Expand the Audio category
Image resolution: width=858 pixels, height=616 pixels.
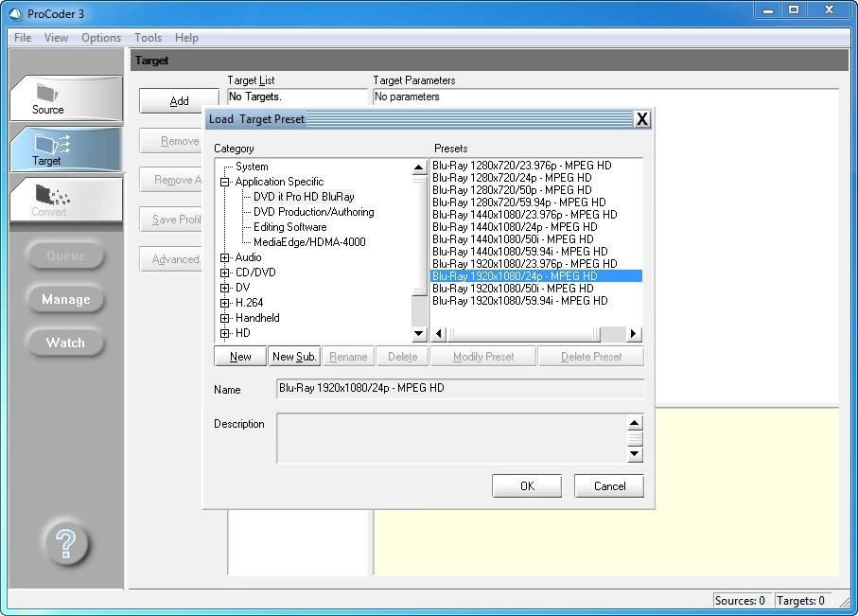click(224, 257)
